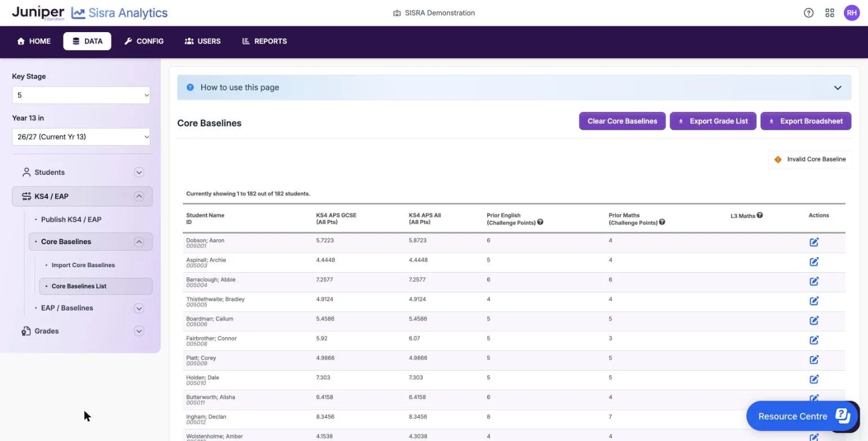
Task: Click the RH user avatar
Action: click(x=851, y=13)
